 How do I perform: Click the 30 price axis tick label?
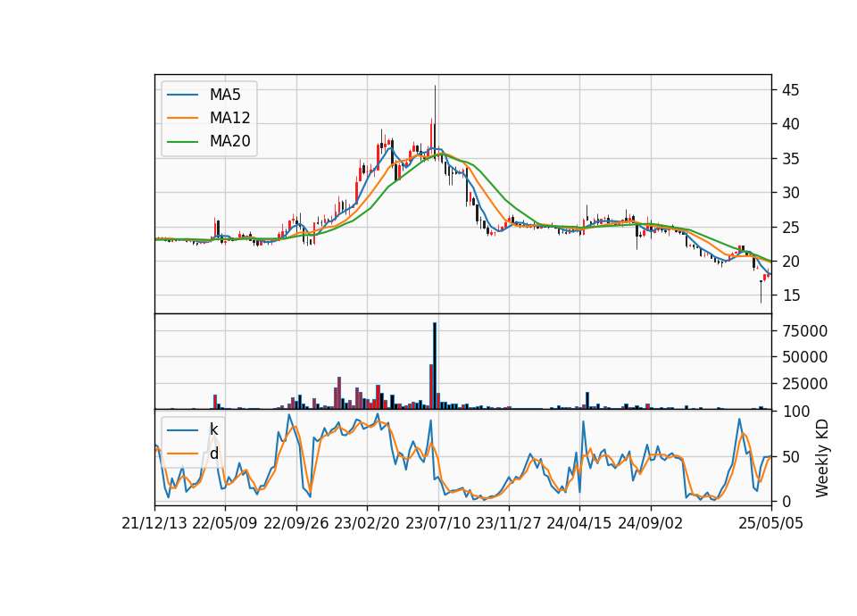790,193
